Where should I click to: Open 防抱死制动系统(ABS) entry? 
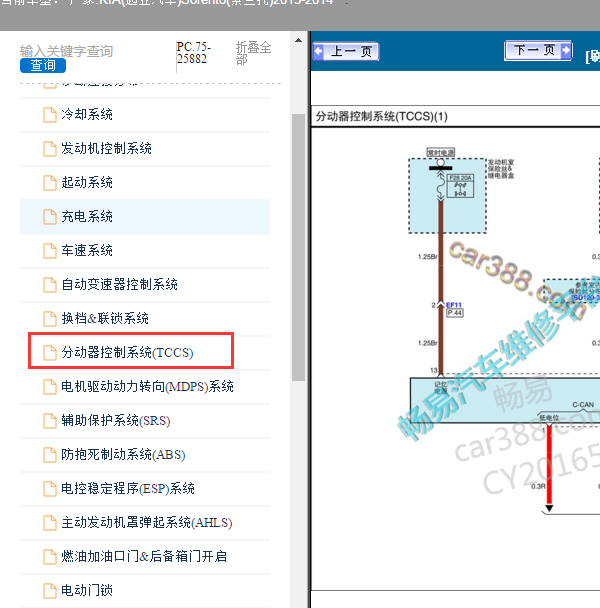click(123, 454)
